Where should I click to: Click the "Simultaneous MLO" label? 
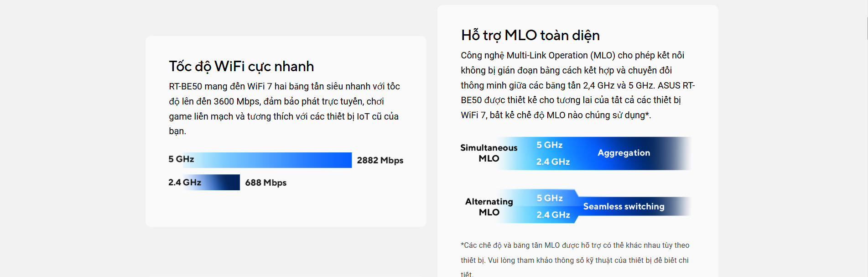pyautogui.click(x=489, y=153)
